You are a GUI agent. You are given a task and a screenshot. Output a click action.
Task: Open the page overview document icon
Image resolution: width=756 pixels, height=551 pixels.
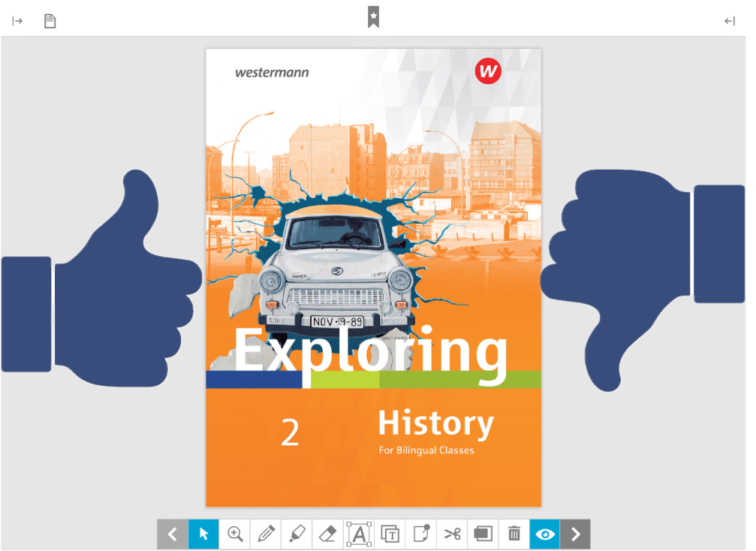coord(50,21)
